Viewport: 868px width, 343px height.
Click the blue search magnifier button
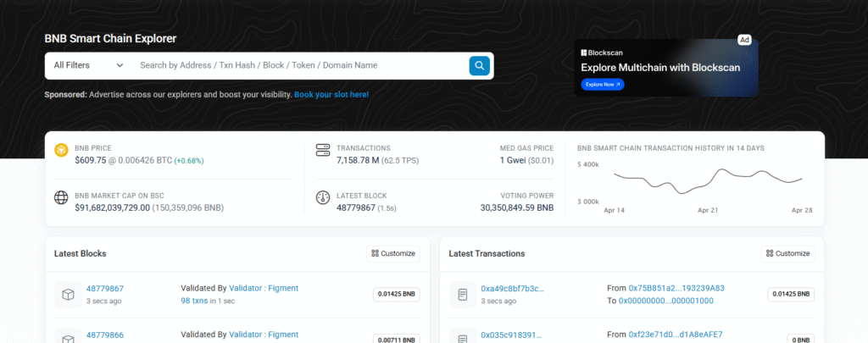tap(480, 65)
